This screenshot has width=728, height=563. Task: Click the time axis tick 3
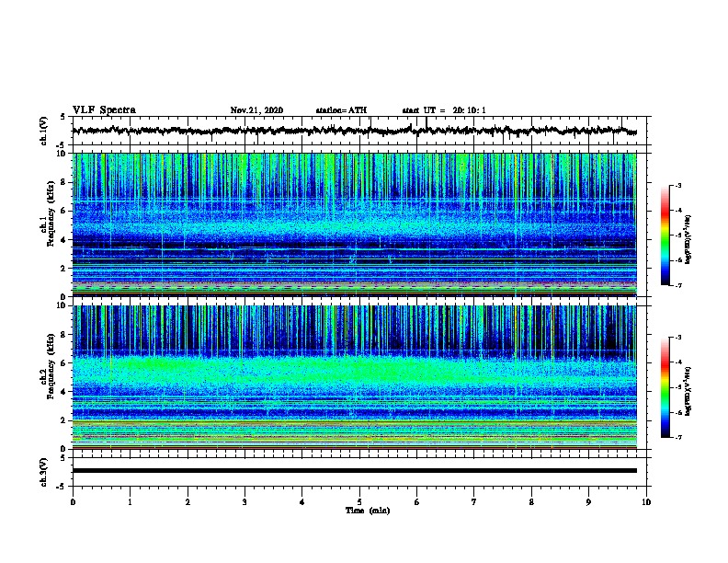pos(245,502)
